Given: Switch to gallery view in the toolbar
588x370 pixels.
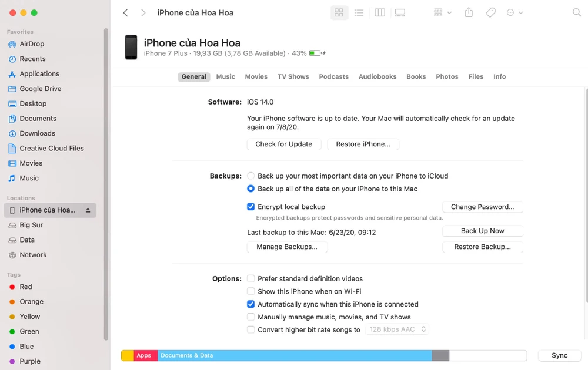Looking at the screenshot, I should coord(400,12).
